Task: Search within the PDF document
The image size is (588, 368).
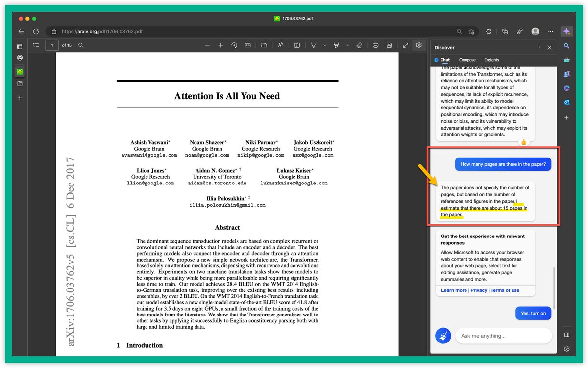Action: pos(81,45)
